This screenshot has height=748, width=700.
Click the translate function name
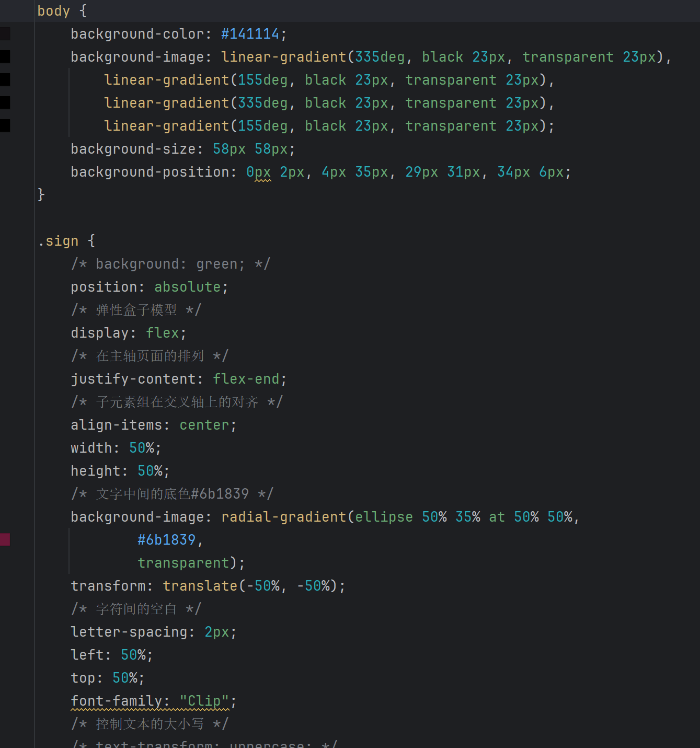coord(200,586)
